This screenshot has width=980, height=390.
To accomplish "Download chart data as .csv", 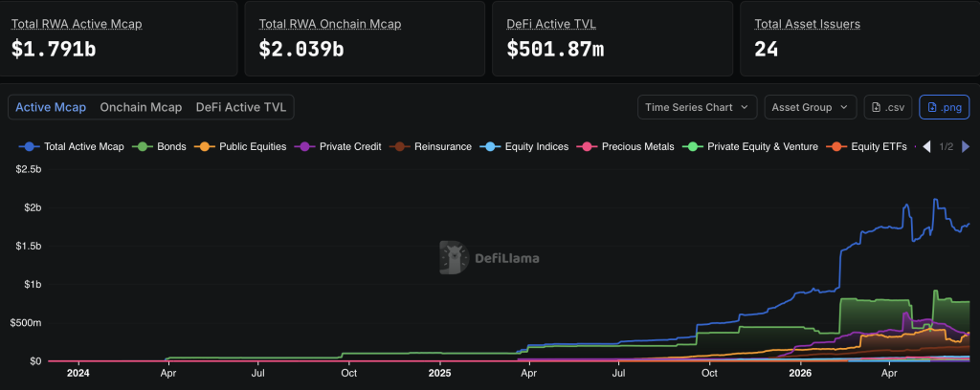I will 888,107.
